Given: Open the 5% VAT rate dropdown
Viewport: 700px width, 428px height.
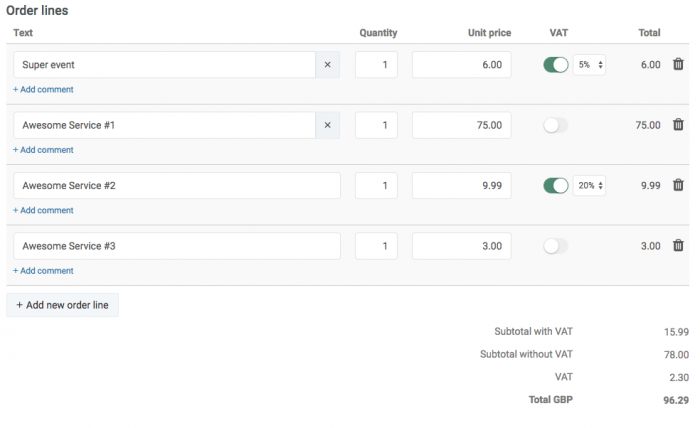Looking at the screenshot, I should (589, 65).
